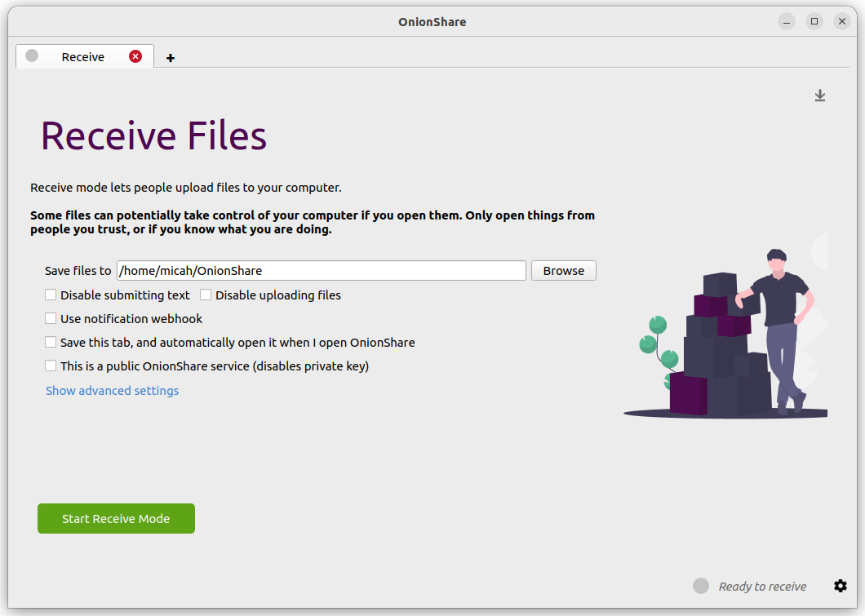
Task: Enable Disable submitting text checkbox
Action: [51, 295]
